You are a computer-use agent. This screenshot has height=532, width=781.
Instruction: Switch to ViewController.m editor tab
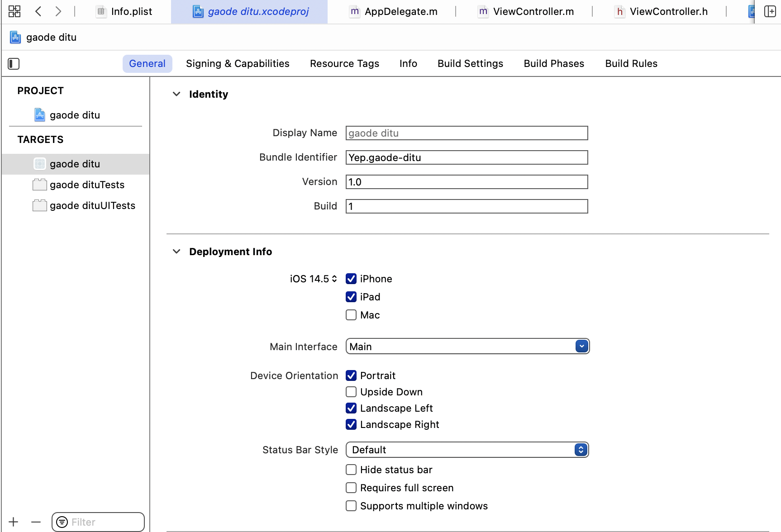coord(526,11)
